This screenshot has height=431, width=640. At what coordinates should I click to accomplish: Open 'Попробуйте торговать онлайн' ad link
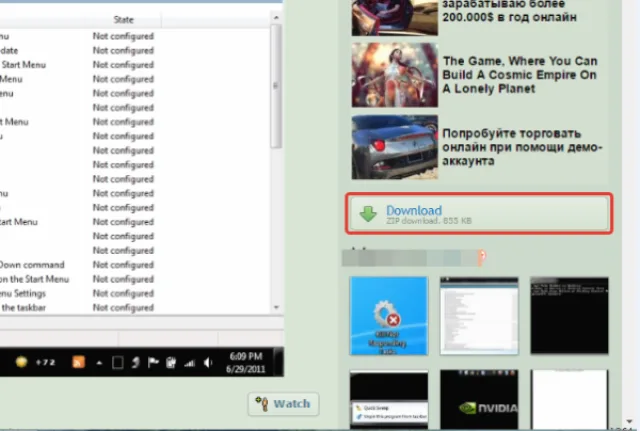pyautogui.click(x=522, y=147)
